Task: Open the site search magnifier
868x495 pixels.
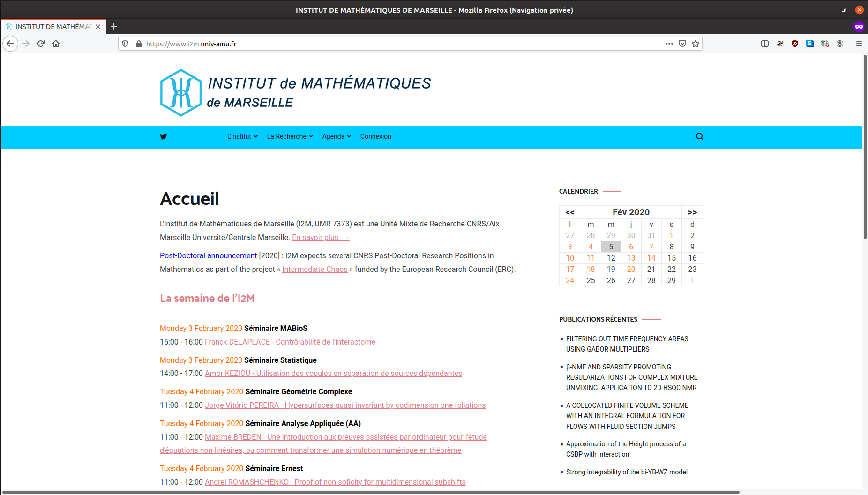Action: coord(700,136)
